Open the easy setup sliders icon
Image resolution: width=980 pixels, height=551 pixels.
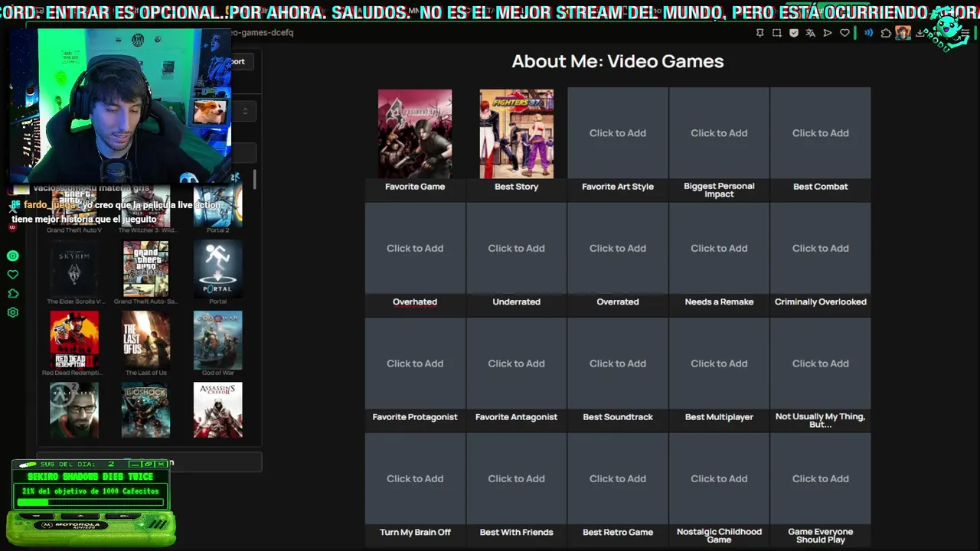tap(965, 33)
